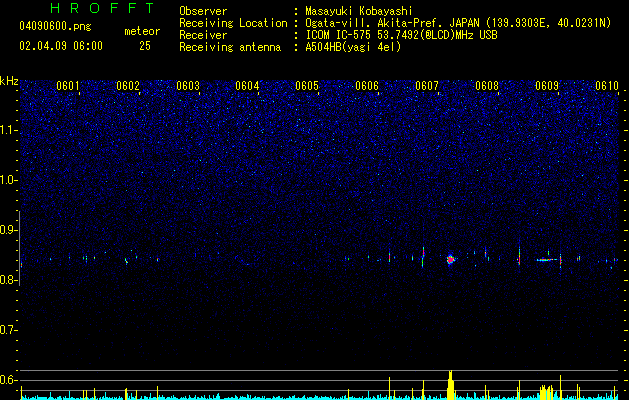Click the HROFFT title text
629x400 pixels.
[x=102, y=8]
